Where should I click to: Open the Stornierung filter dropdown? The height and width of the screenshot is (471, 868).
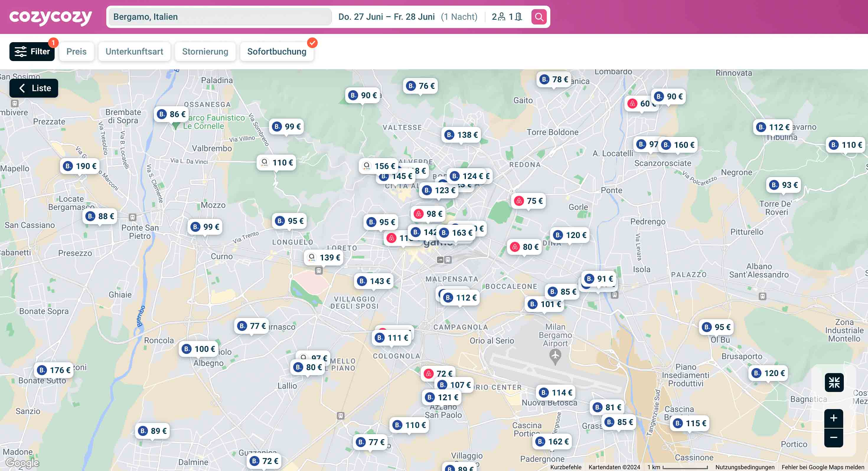205,52
